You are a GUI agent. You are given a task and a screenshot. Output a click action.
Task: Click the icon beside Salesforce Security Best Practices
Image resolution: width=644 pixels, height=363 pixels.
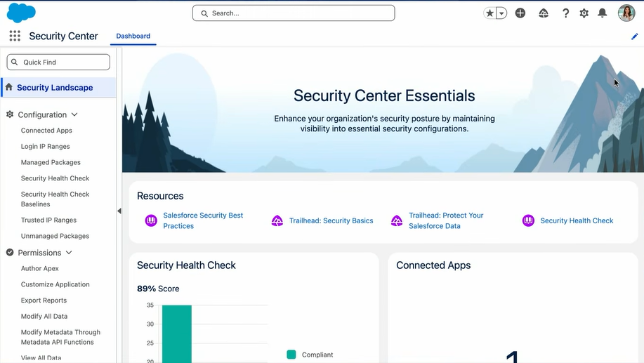151,220
